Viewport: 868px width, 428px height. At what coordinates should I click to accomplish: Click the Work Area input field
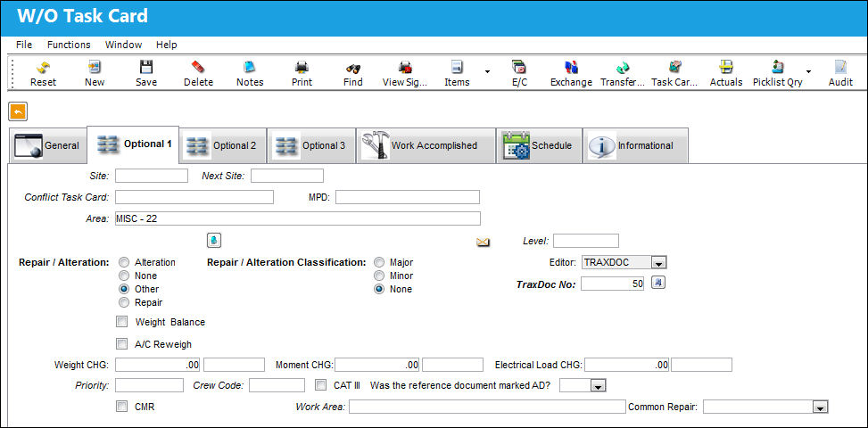(487, 407)
